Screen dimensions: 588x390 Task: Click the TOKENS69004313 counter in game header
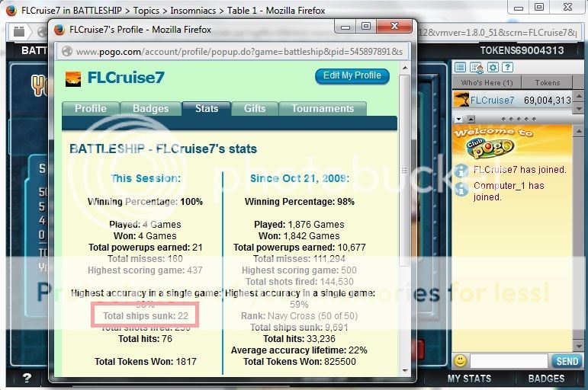(522, 50)
